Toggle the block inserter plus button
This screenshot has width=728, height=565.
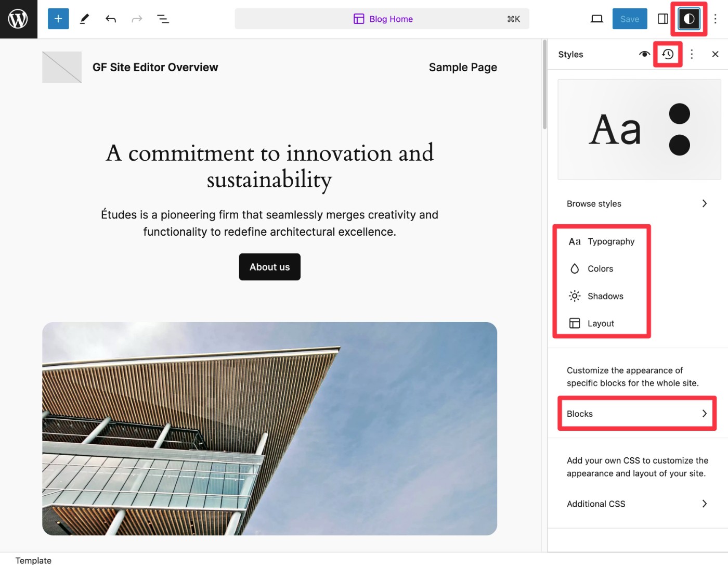(x=58, y=19)
